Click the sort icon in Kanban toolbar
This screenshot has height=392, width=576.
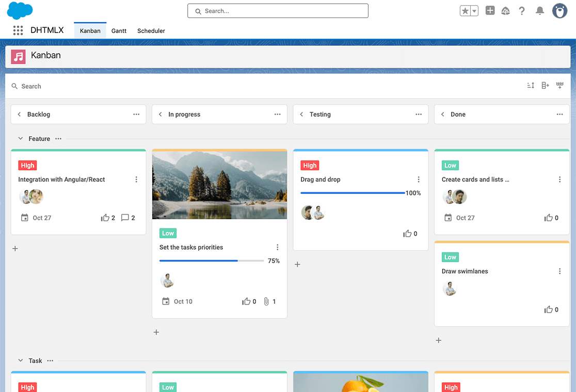(x=531, y=86)
